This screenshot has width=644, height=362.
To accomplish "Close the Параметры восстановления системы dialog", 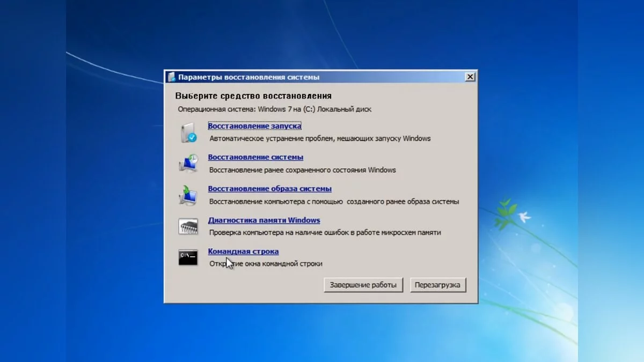I will [x=470, y=77].
